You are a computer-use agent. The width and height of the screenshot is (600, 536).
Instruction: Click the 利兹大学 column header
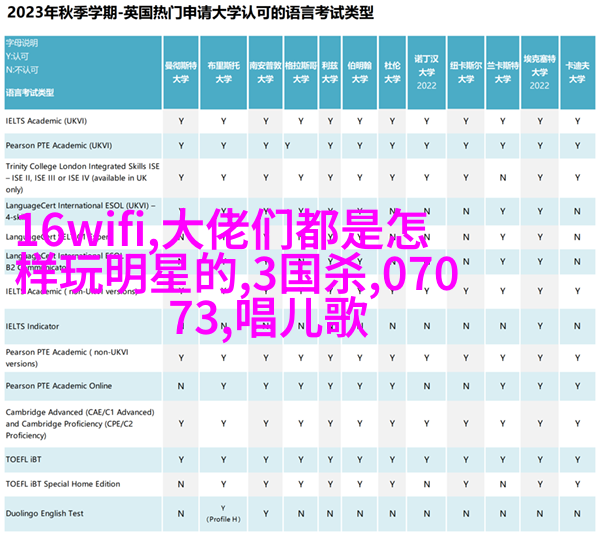coord(330,72)
